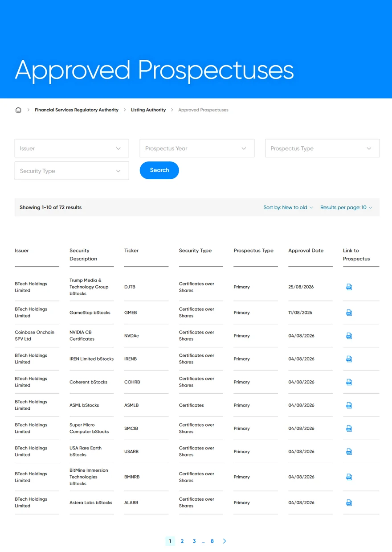The height and width of the screenshot is (552, 392).
Task: Open prospectus PDF for BitMine Immersion bStocks
Action: click(x=349, y=477)
